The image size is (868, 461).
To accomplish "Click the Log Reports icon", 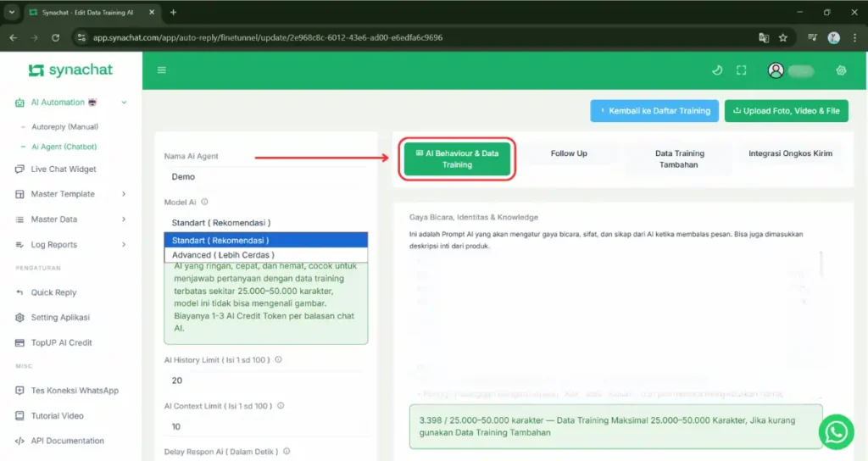I will click(20, 245).
